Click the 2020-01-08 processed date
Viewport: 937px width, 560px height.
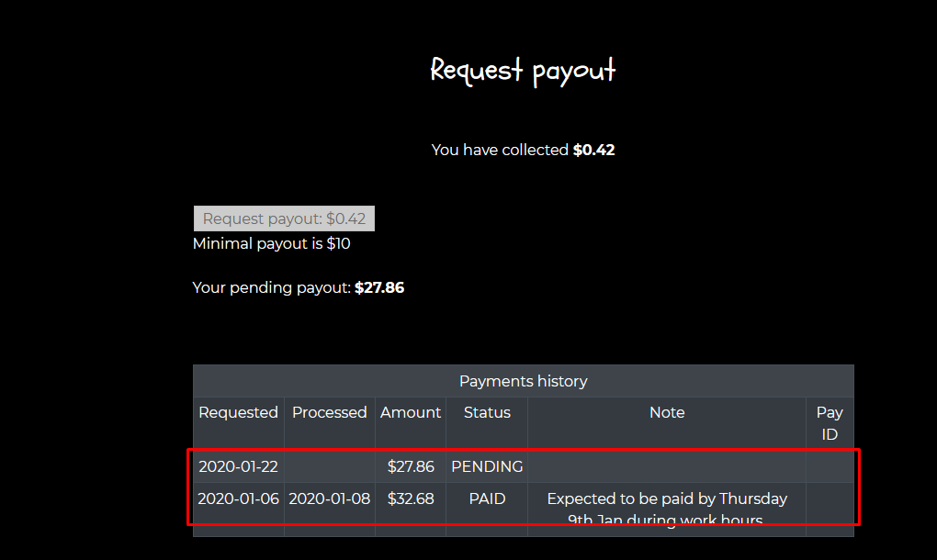[x=329, y=498]
